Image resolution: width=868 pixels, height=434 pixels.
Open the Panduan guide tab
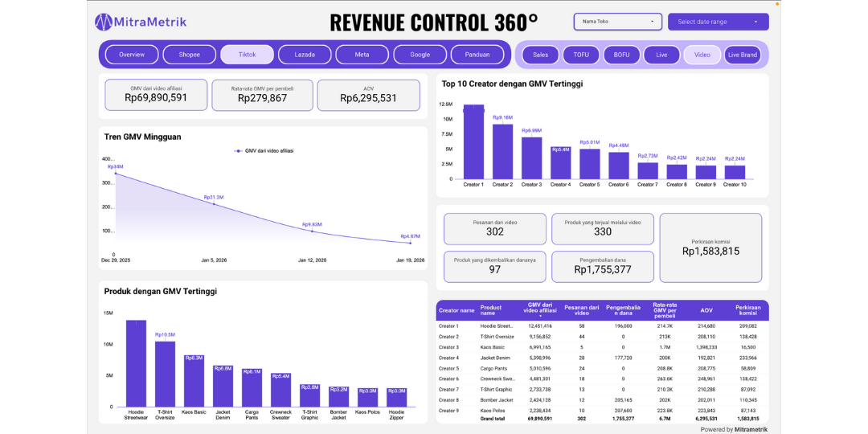coord(477,55)
